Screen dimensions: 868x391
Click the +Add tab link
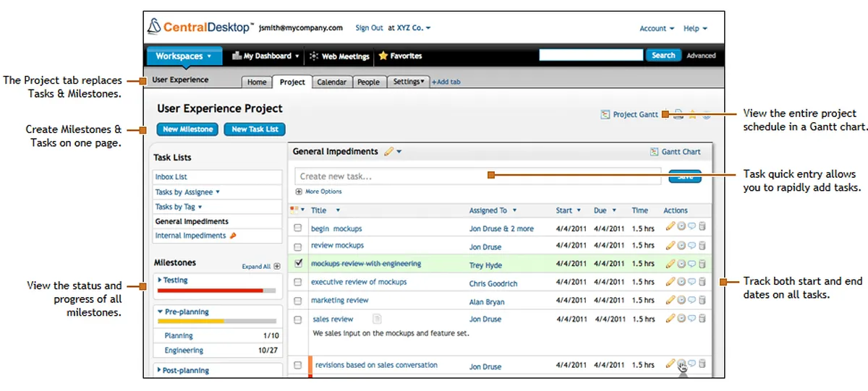[446, 82]
